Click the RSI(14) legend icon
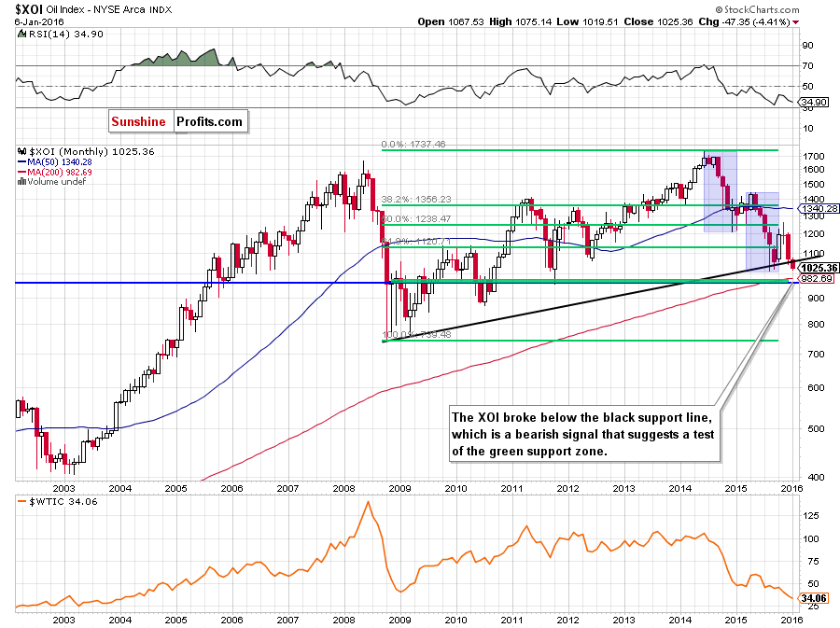This screenshot has height=628, width=840. [21, 34]
